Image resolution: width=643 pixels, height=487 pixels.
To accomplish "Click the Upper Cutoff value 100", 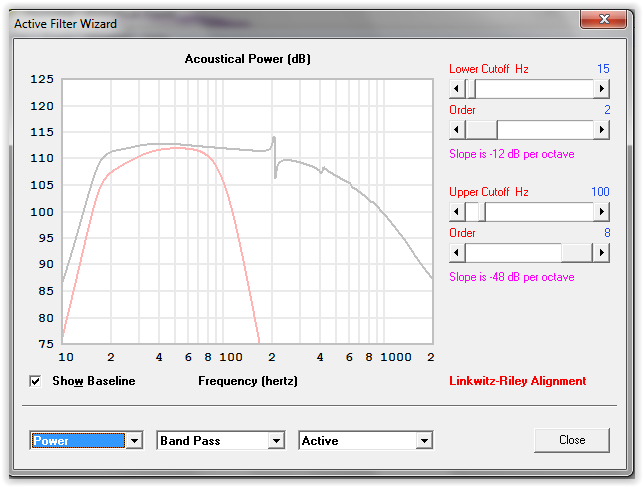I will (600, 192).
